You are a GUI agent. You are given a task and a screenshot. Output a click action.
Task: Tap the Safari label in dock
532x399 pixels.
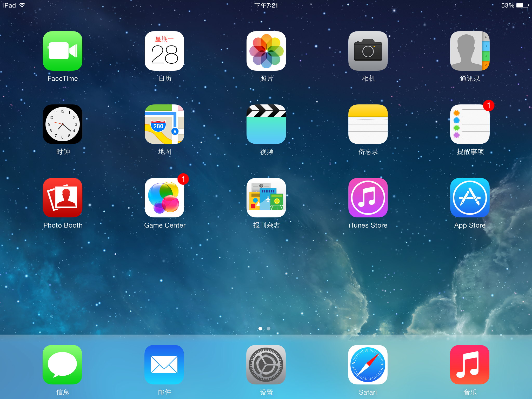pyautogui.click(x=368, y=392)
